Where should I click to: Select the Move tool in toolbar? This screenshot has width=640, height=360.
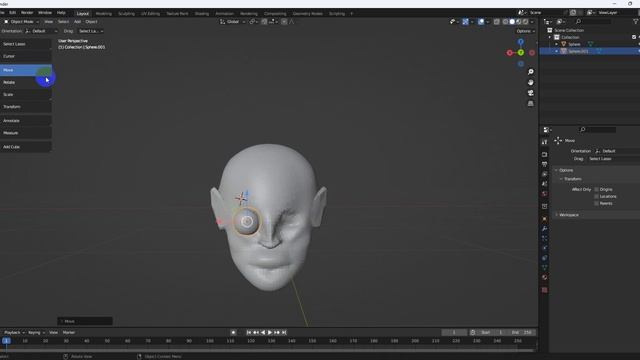(x=26, y=70)
